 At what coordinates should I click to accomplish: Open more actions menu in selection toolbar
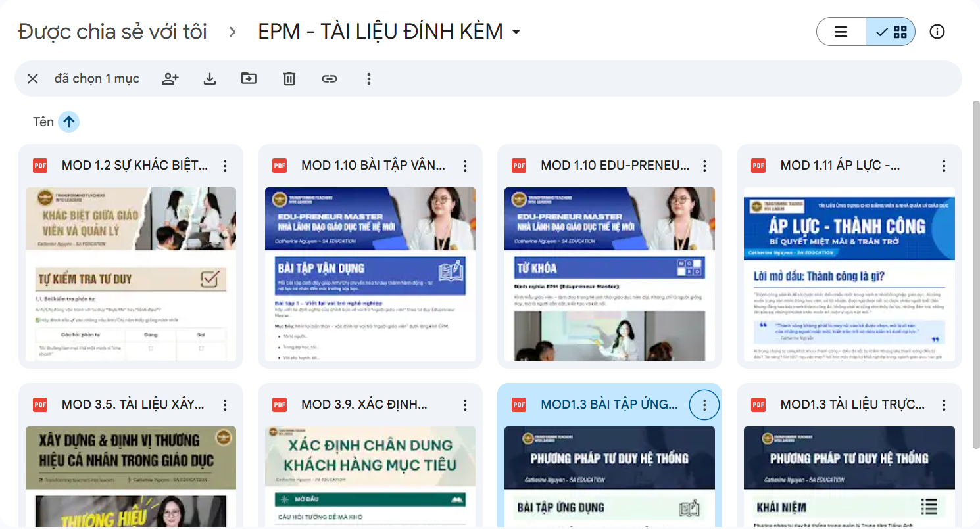[x=369, y=79]
